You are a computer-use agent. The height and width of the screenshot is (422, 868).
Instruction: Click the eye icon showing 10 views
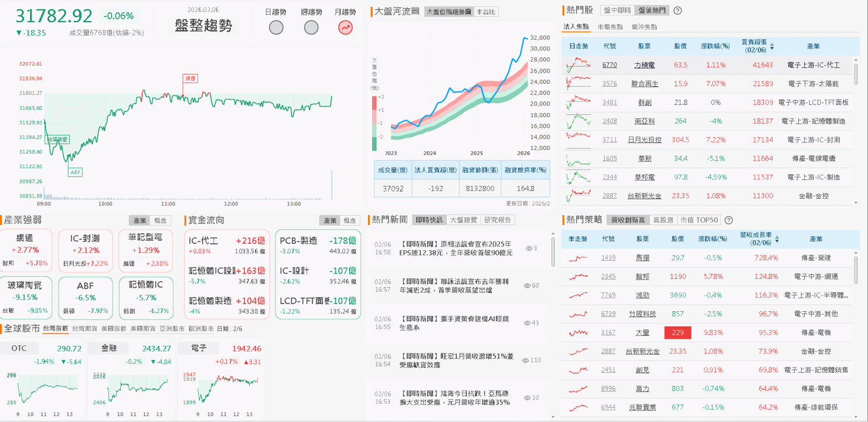(527, 398)
